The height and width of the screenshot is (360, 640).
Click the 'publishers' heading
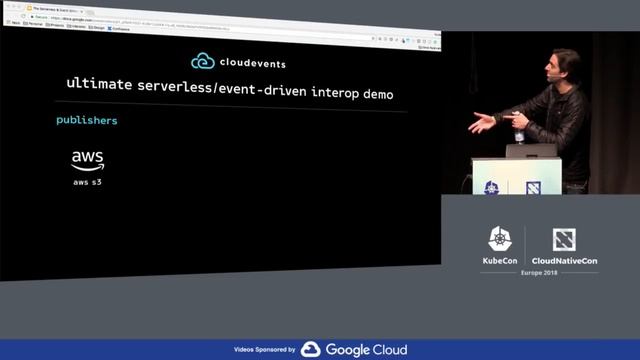point(87,120)
